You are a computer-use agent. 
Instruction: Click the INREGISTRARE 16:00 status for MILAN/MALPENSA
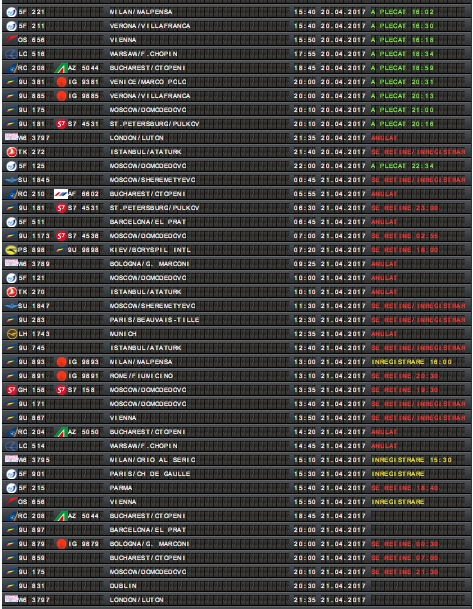pyautogui.click(x=412, y=362)
